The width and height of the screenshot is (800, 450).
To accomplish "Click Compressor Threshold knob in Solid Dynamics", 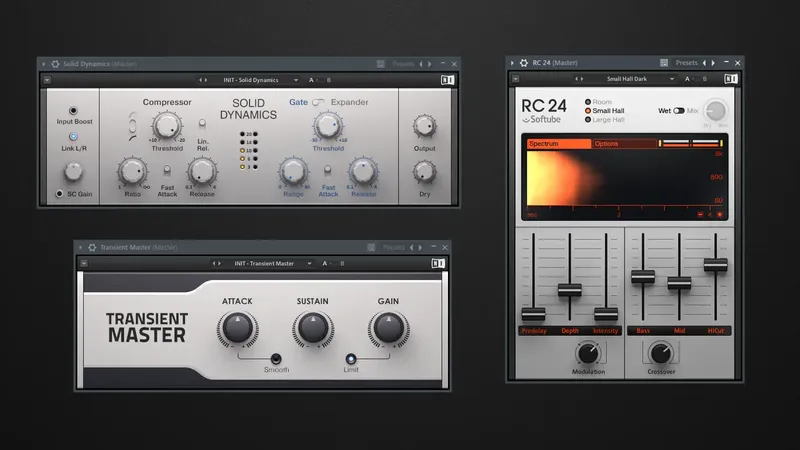I will [167, 126].
